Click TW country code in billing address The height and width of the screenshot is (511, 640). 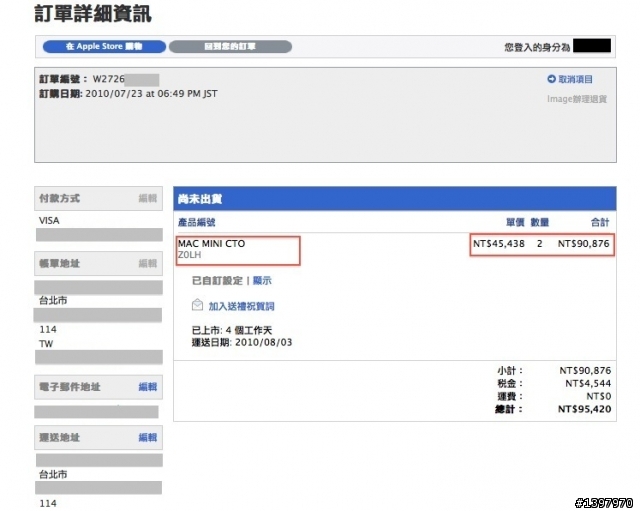click(46, 344)
